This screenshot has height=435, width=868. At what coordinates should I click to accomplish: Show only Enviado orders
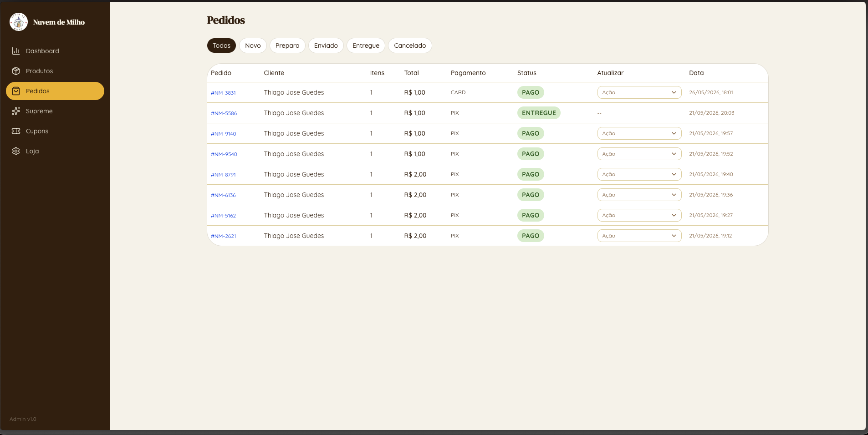tap(326, 46)
